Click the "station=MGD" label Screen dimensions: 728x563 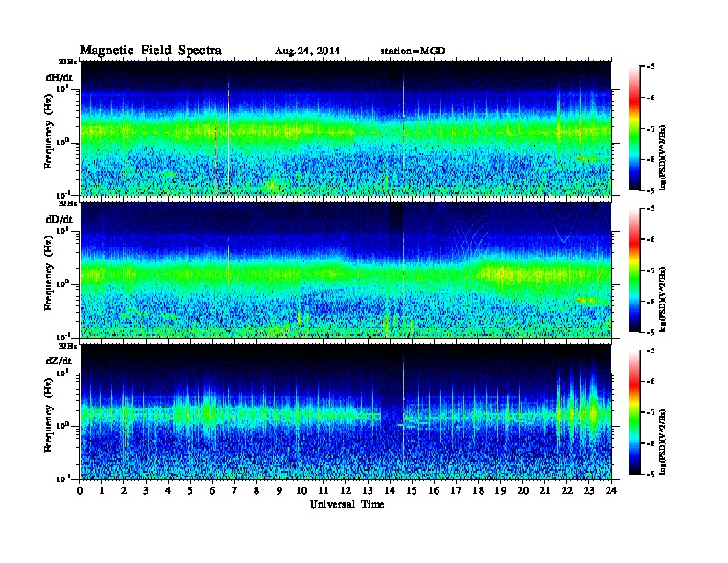click(413, 51)
